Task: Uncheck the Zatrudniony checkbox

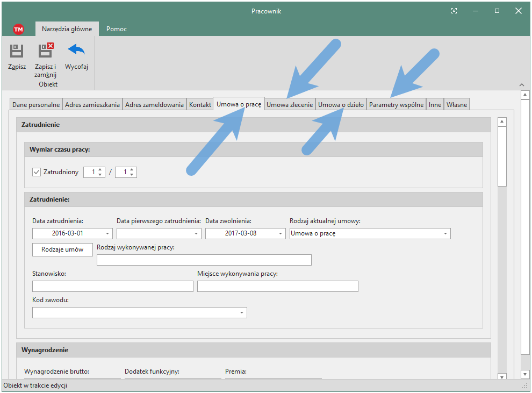Action: coord(37,172)
